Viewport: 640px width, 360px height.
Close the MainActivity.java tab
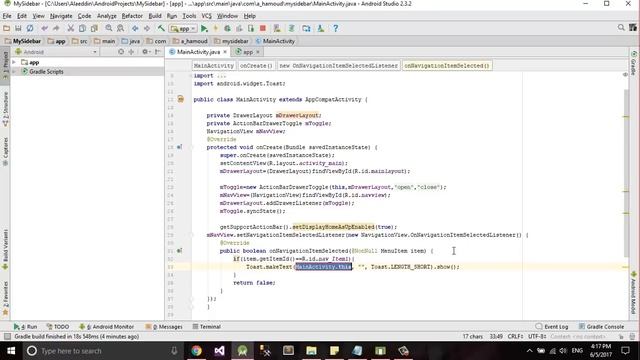225,52
